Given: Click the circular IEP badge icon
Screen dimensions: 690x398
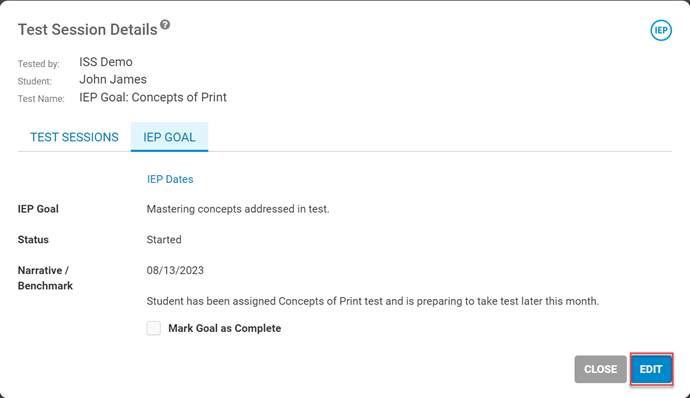Looking at the screenshot, I should point(661,30).
